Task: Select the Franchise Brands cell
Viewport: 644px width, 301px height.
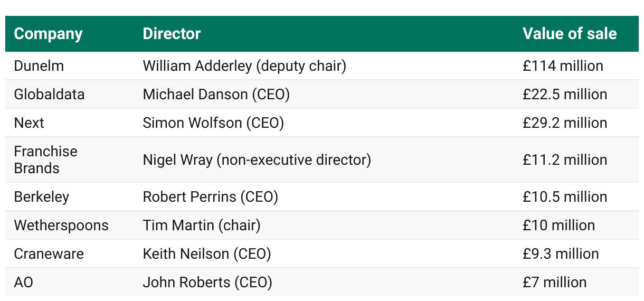Action: (45, 159)
